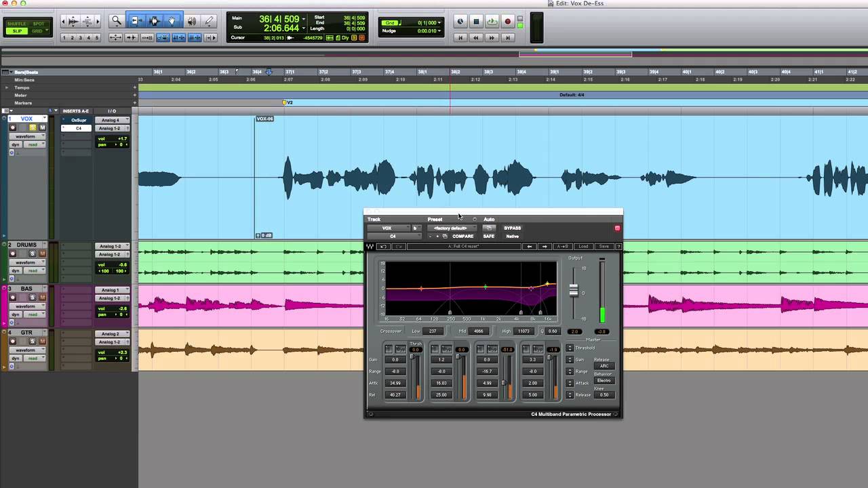Select the Pencil tool
Viewport: 868px width, 488px height.
click(x=209, y=21)
